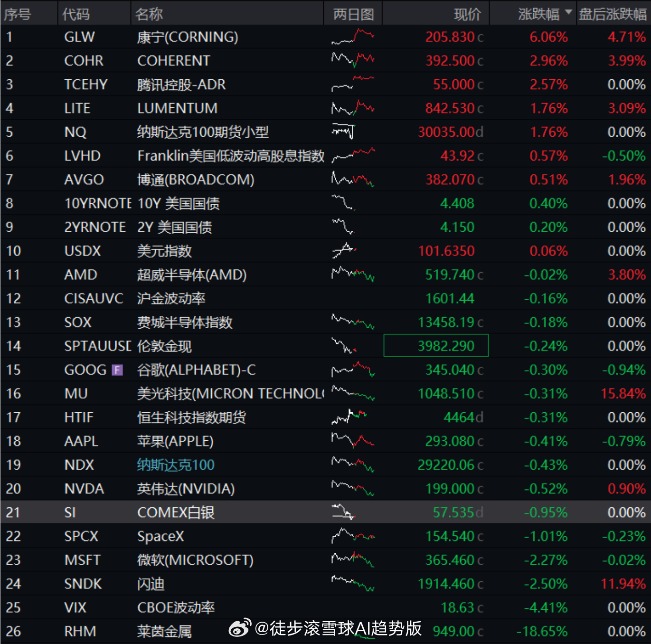Select 谷歌(ALPHABET)-C row name

197,370
